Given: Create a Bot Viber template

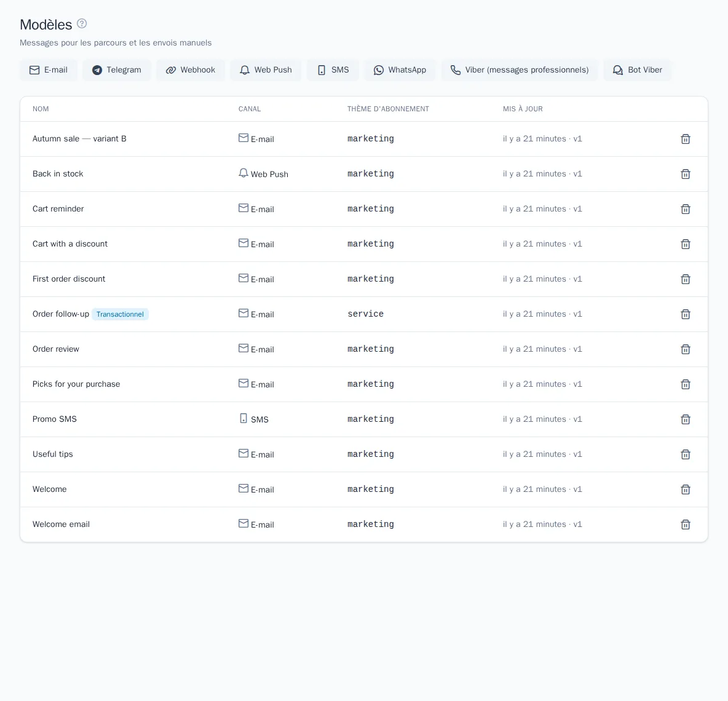Looking at the screenshot, I should coord(638,70).
